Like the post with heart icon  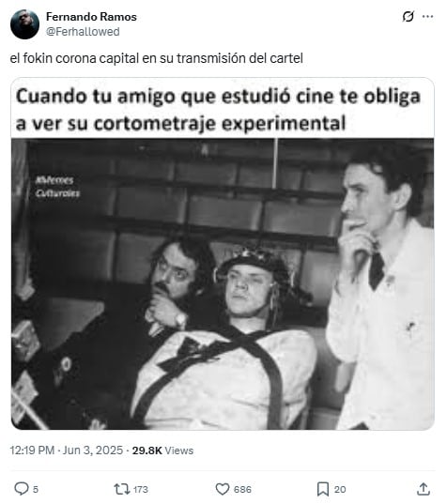click(x=223, y=489)
